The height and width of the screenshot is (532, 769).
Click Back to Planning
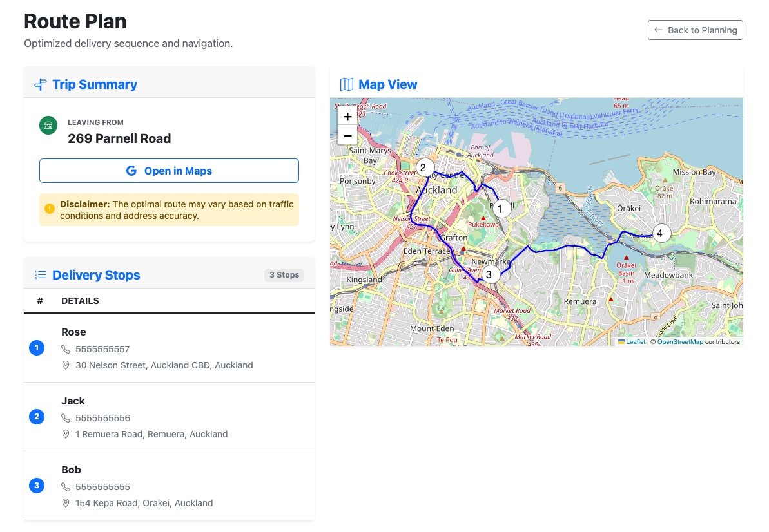pyautogui.click(x=695, y=30)
